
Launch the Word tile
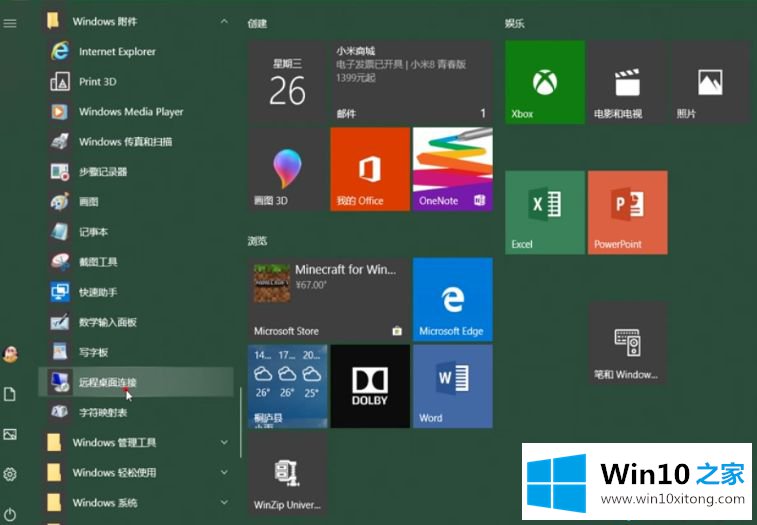453,386
